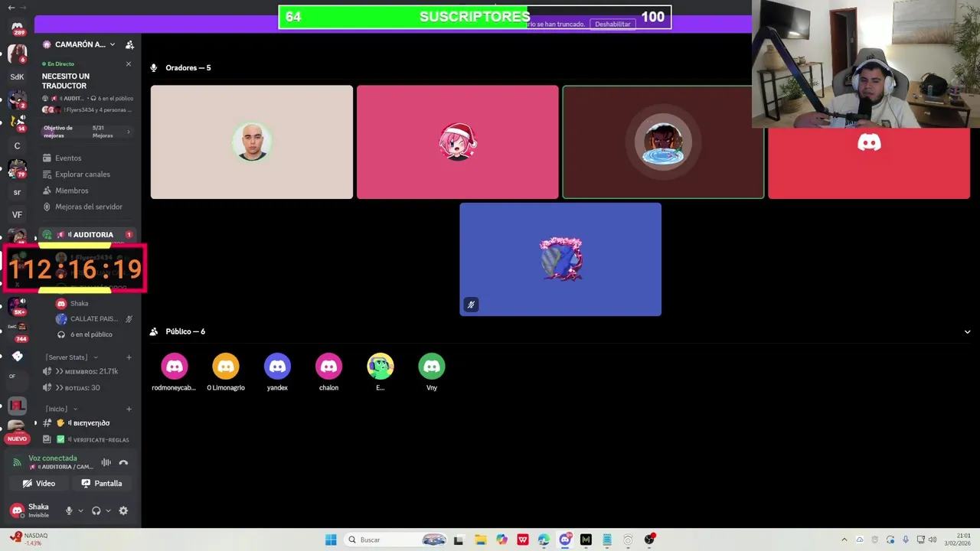The height and width of the screenshot is (551, 980).
Task: Dismiss the En Directo stage banner
Action: click(x=129, y=64)
